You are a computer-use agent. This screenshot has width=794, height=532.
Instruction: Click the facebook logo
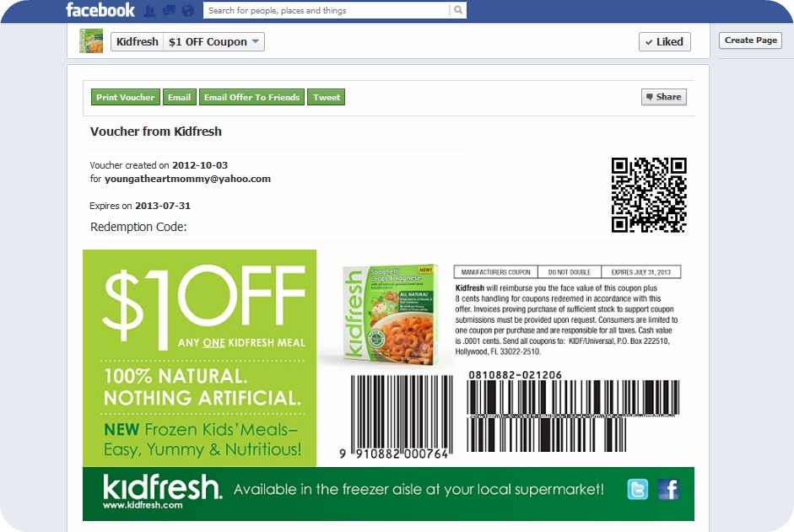100,10
